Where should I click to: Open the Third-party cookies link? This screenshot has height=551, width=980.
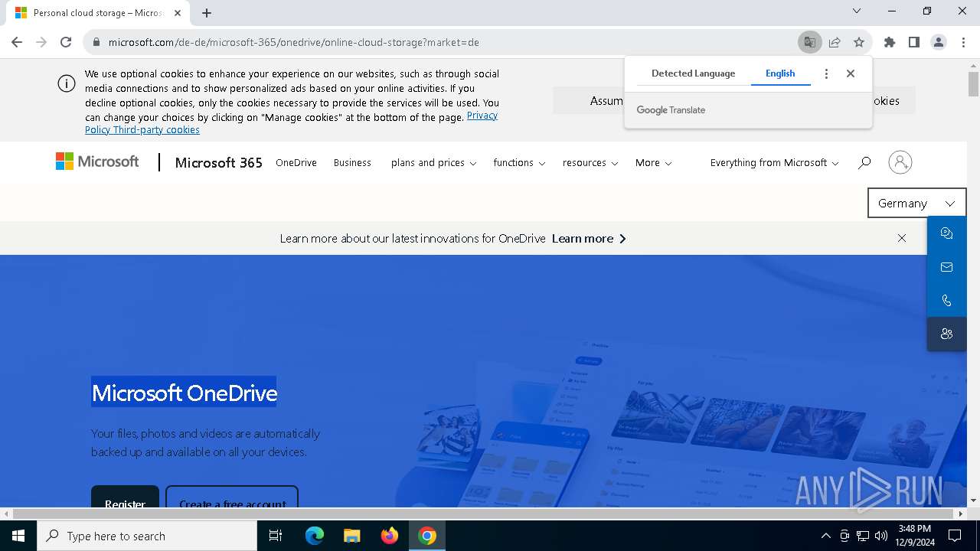point(156,129)
